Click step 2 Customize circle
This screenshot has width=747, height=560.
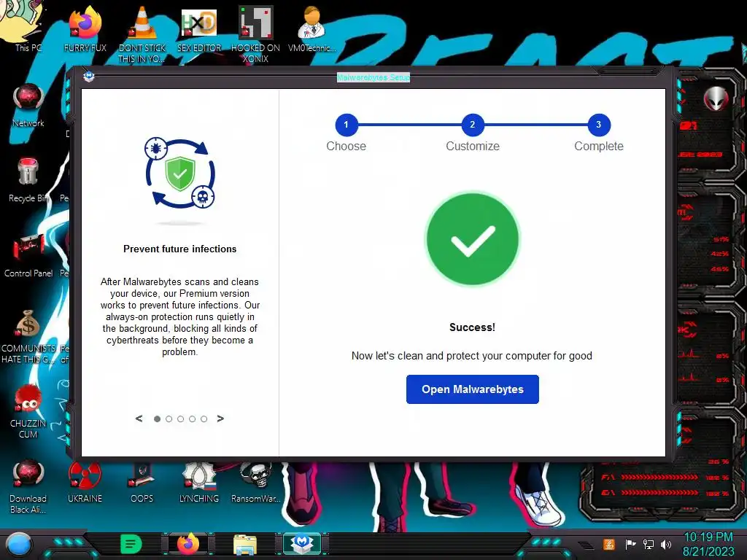click(473, 125)
